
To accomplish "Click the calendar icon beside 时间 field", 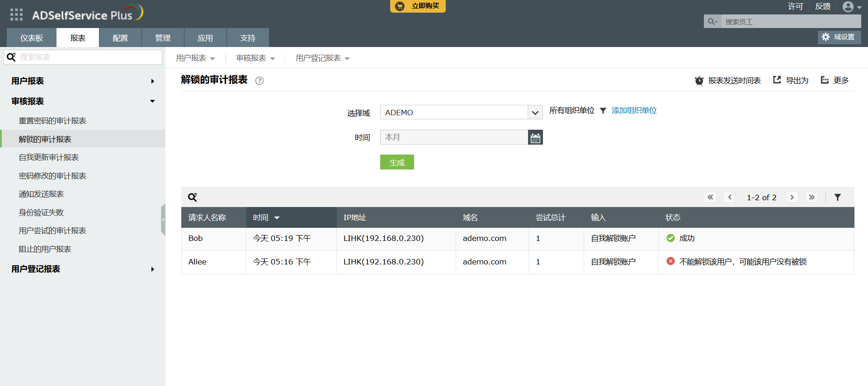I will coord(535,137).
